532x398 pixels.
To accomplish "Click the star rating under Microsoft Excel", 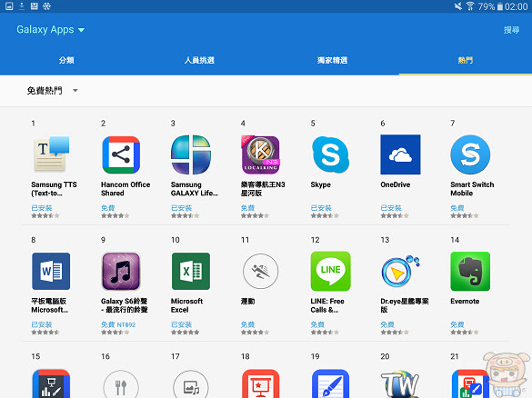I will click(185, 333).
